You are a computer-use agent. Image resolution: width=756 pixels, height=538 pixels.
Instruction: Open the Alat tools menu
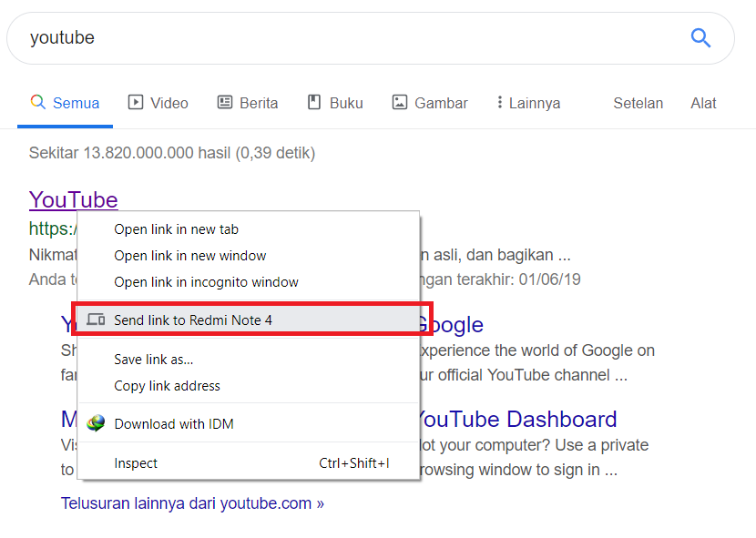pyautogui.click(x=703, y=103)
